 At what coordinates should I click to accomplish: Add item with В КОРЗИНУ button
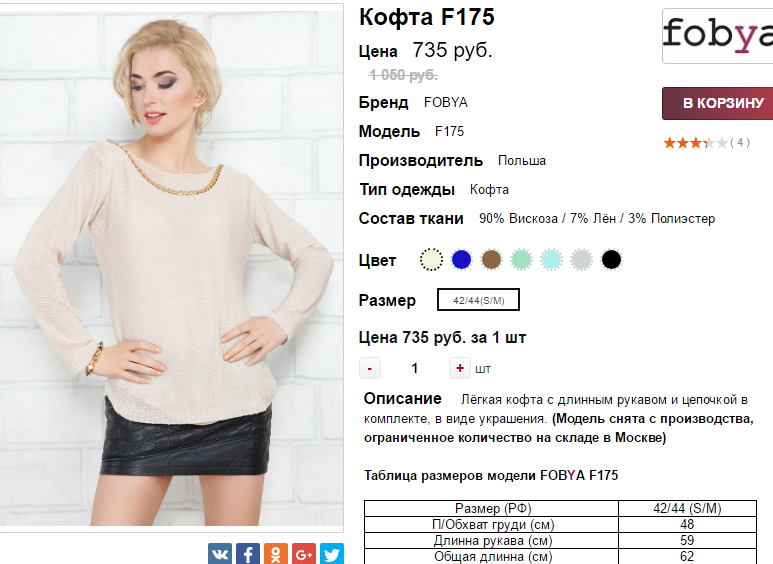(718, 103)
